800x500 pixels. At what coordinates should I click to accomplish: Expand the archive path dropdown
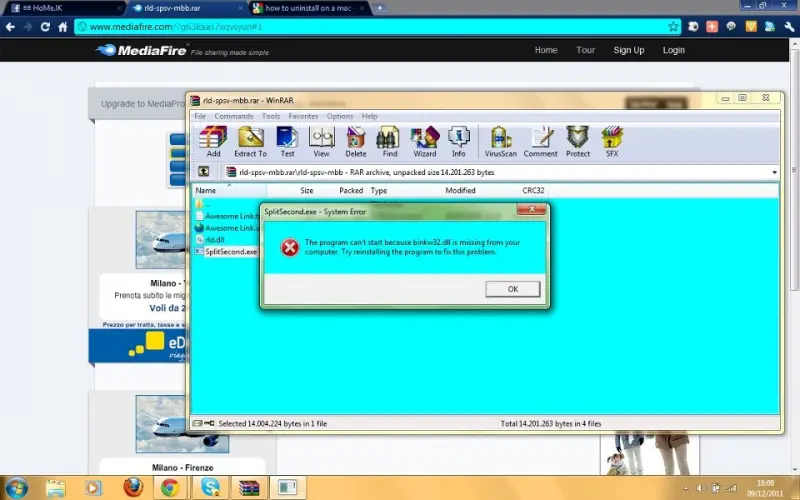pyautogui.click(x=774, y=172)
